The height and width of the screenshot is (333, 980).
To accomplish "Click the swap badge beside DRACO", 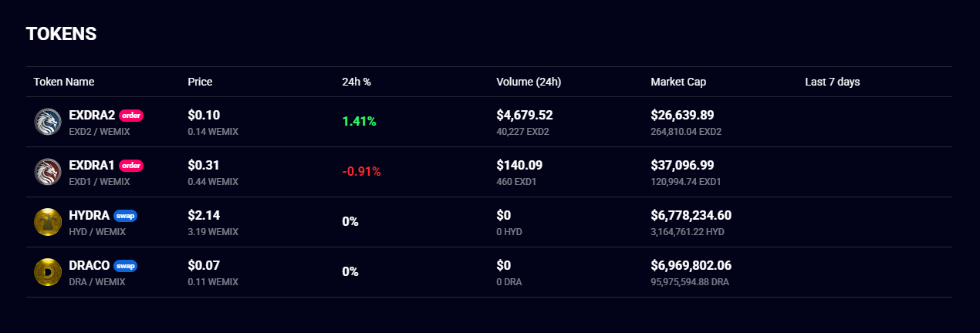I will point(125,266).
